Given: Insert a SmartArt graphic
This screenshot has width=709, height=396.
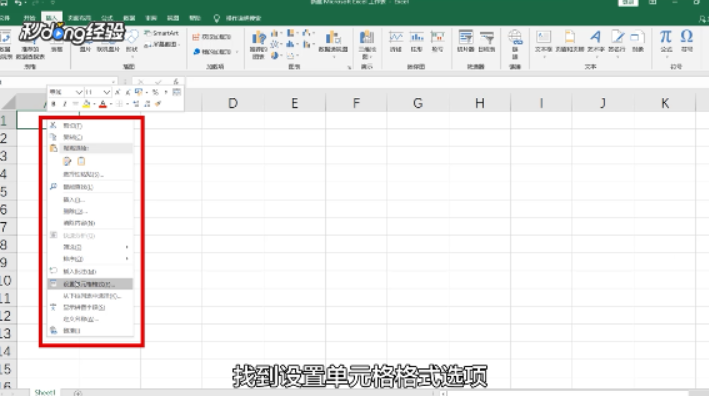Looking at the screenshot, I should click(161, 33).
